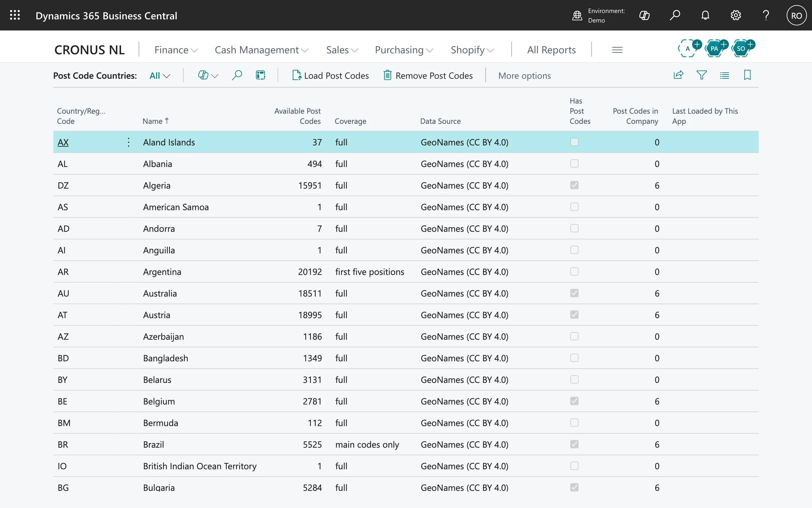Image resolution: width=812 pixels, height=508 pixels.
Task: Open Copilot from the top bar
Action: (644, 16)
